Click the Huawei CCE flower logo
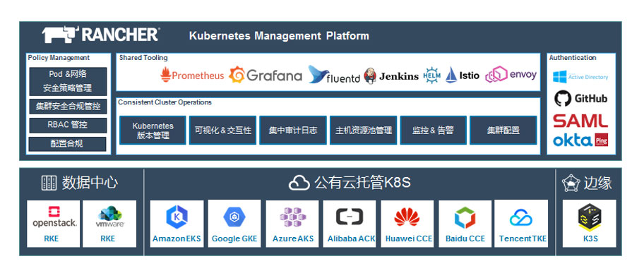Screen dimensions: 644x278 [x=407, y=217]
